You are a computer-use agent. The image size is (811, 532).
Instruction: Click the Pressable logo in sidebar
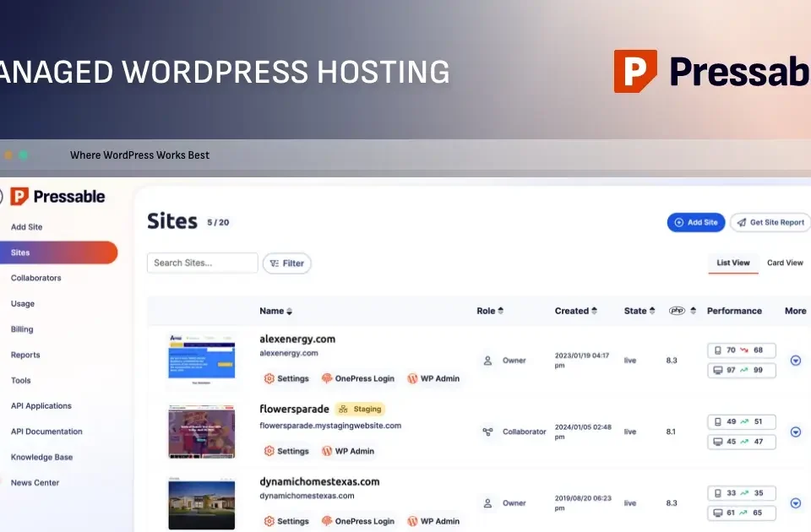57,197
